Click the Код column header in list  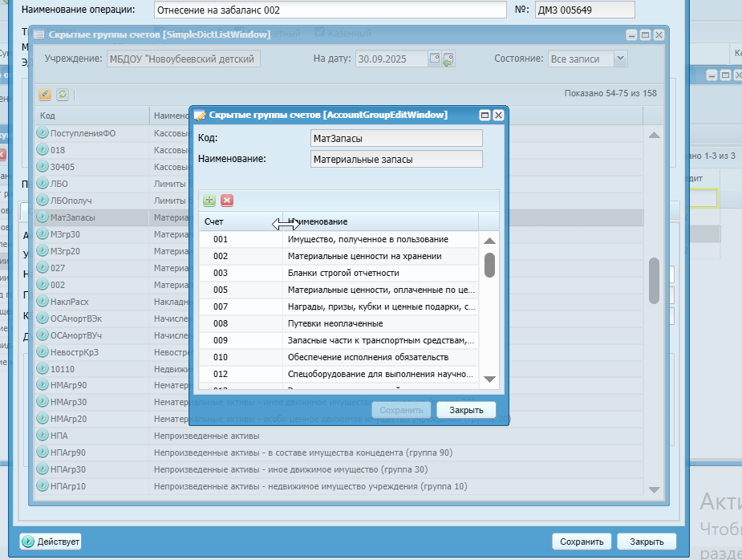pos(92,116)
